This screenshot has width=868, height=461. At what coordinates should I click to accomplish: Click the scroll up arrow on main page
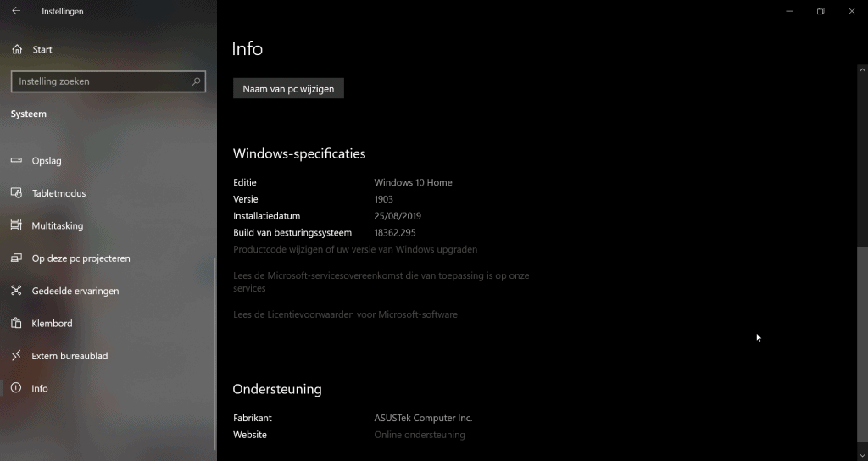[x=862, y=69]
